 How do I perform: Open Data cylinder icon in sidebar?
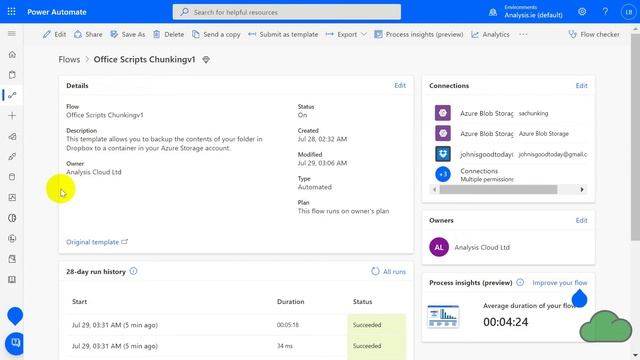coord(12,177)
